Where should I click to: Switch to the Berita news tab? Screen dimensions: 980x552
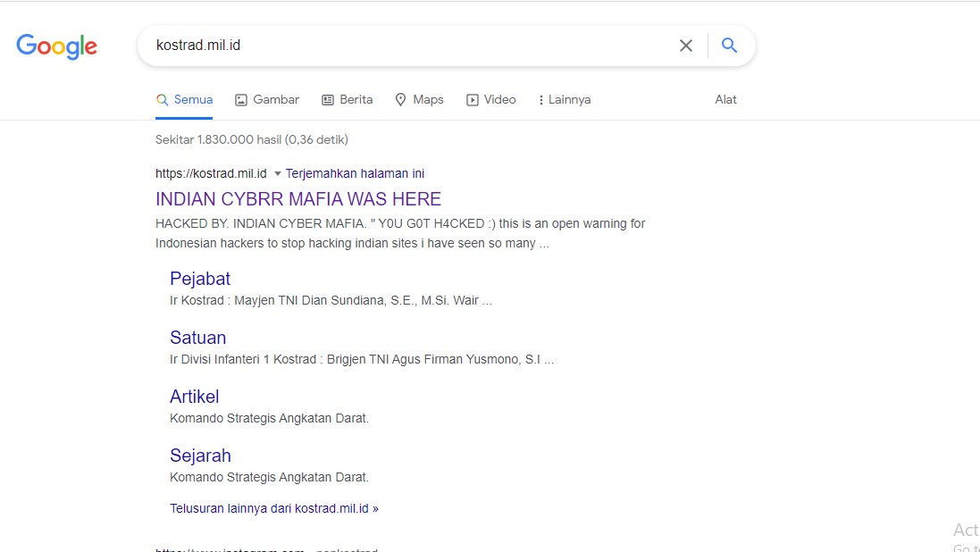[x=348, y=100]
